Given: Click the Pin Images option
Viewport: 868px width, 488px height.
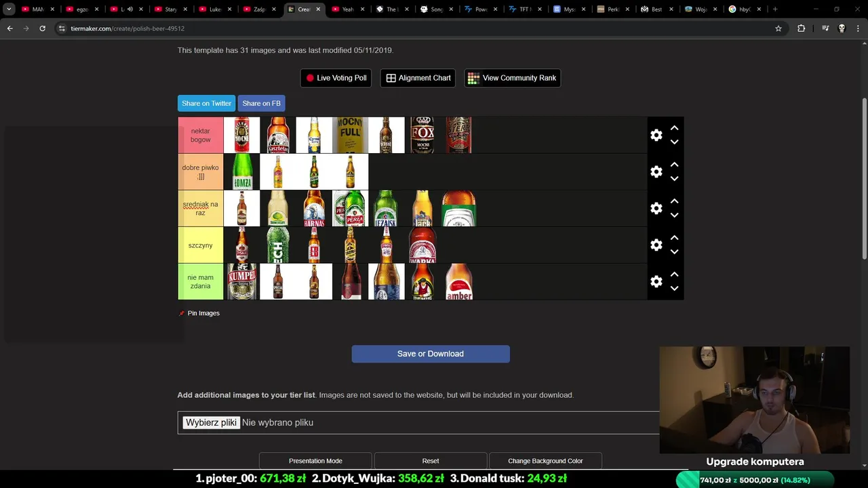Looking at the screenshot, I should (x=199, y=313).
